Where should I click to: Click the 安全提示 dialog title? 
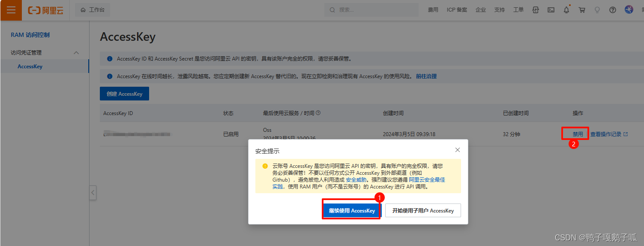[x=267, y=151]
